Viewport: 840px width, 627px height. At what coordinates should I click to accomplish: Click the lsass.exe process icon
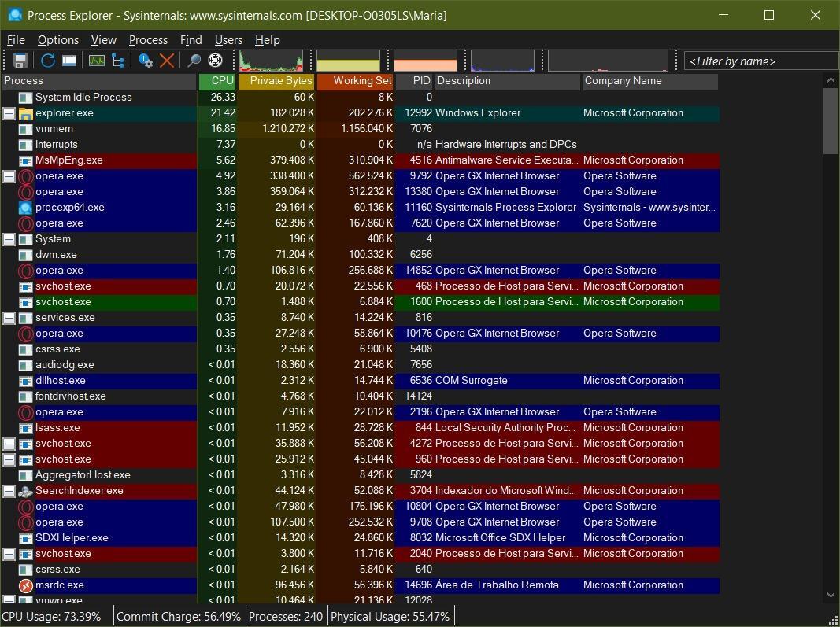(25, 428)
